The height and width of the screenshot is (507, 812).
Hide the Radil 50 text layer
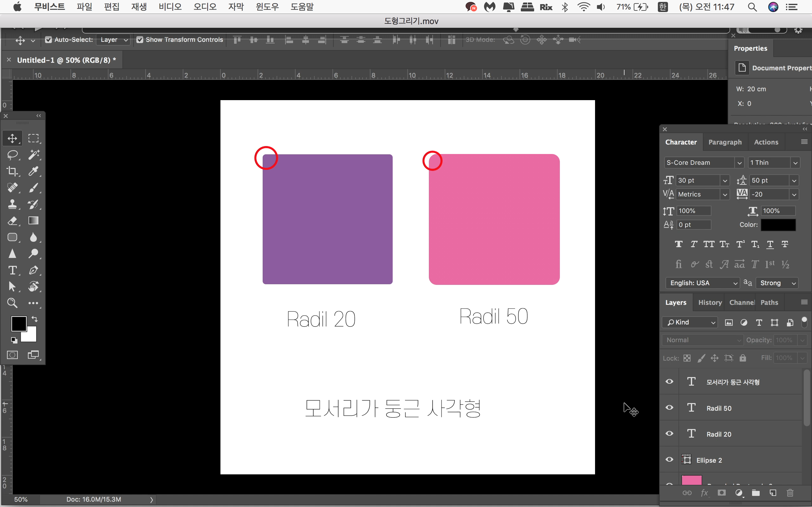click(669, 408)
